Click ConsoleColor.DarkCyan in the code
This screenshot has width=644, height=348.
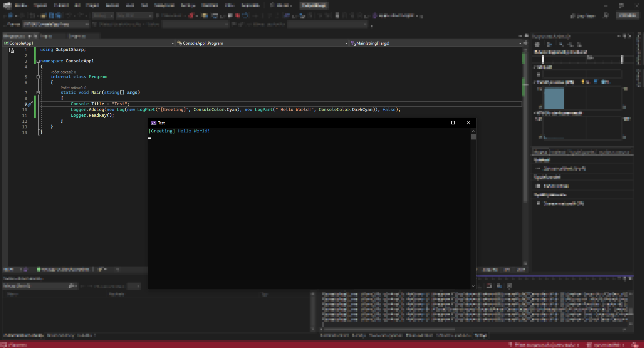click(346, 110)
